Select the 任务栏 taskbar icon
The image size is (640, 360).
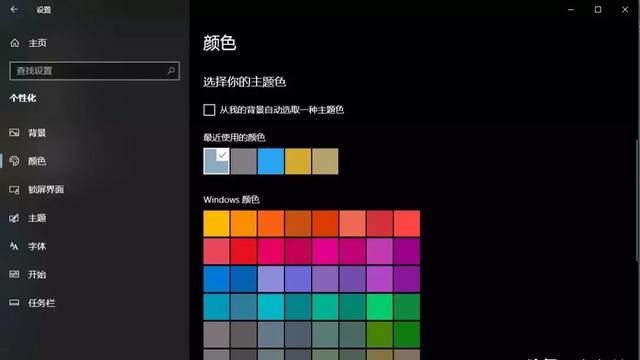coord(14,302)
